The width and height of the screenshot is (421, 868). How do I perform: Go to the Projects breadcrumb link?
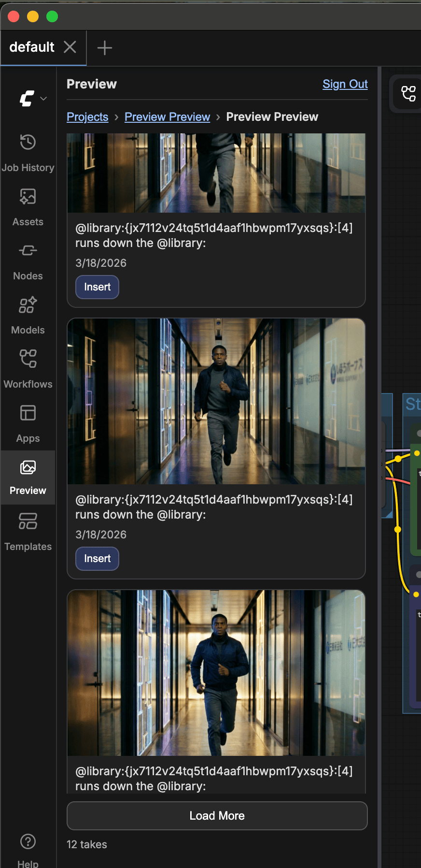[87, 117]
